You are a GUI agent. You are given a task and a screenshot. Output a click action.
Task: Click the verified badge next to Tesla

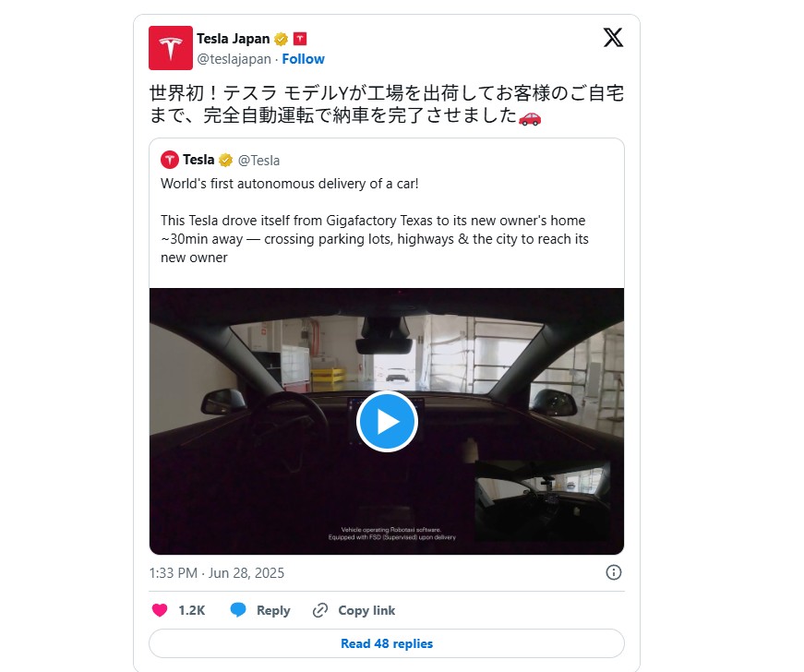(225, 161)
